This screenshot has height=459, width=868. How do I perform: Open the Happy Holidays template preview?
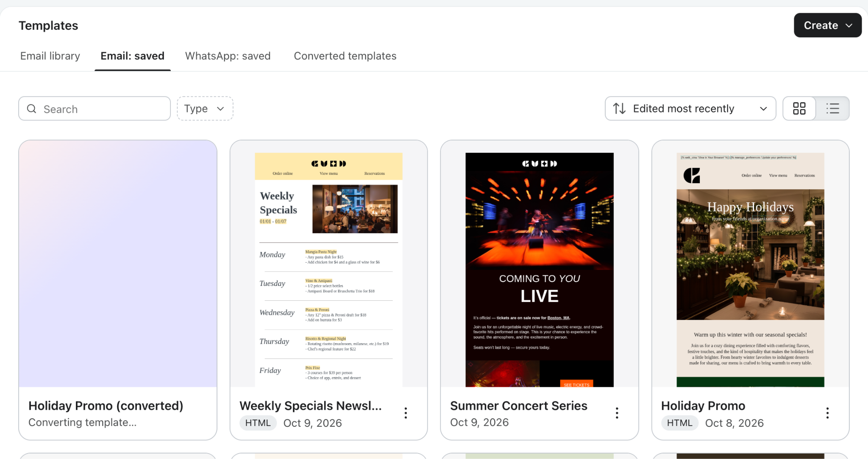tap(750, 270)
